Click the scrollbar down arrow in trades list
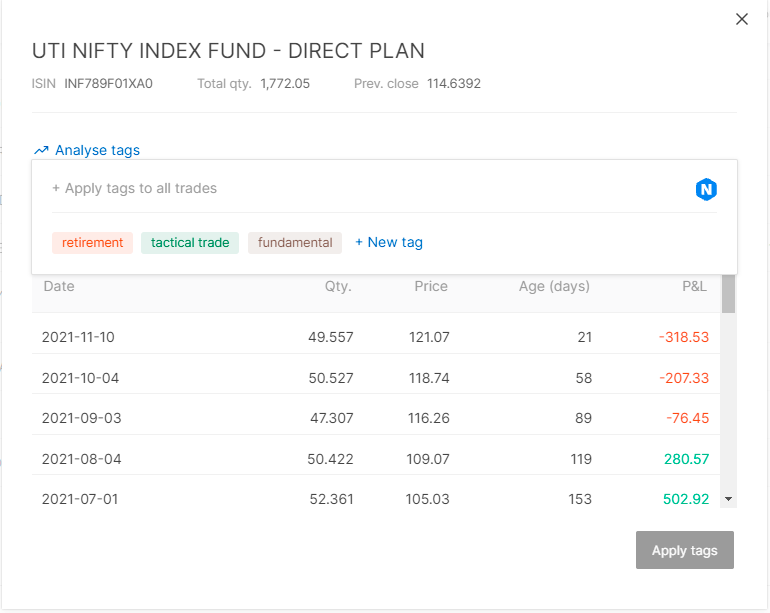The image size is (770, 613). pyautogui.click(x=728, y=499)
